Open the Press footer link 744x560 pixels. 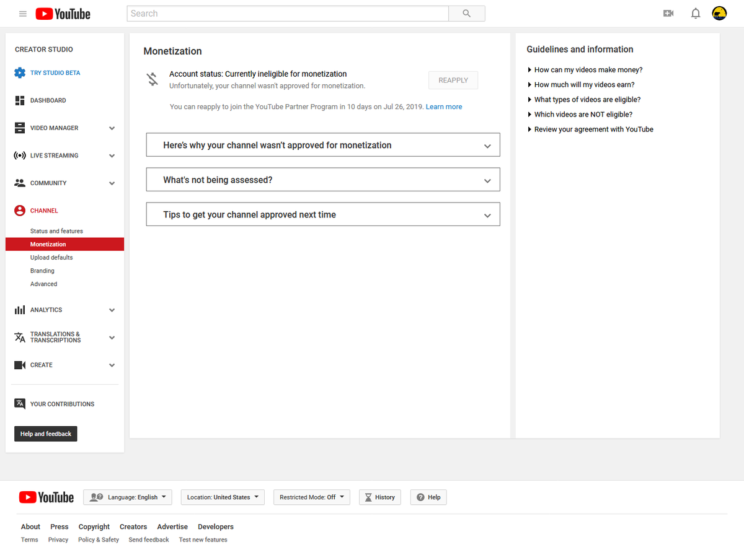pyautogui.click(x=60, y=527)
